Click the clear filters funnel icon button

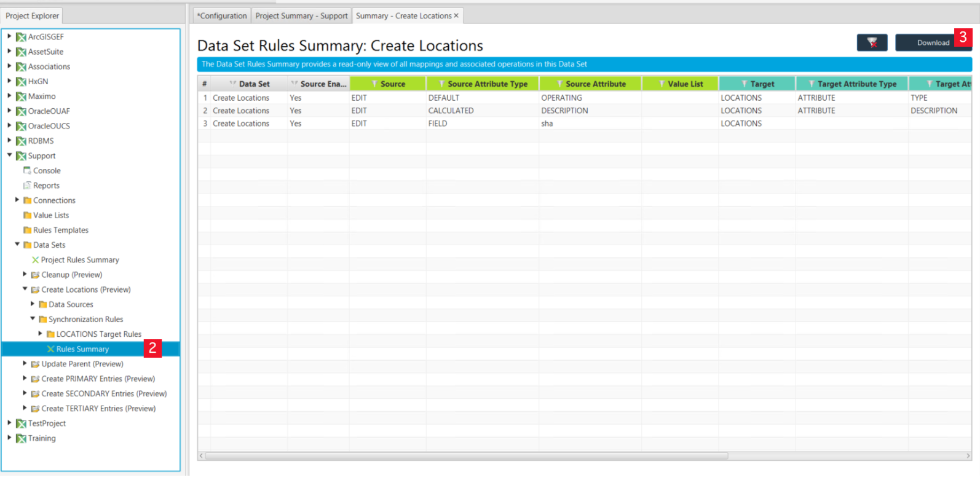click(x=872, y=42)
